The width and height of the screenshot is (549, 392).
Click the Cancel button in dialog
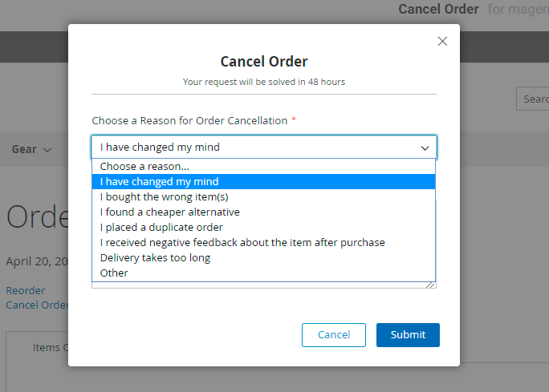pos(334,335)
